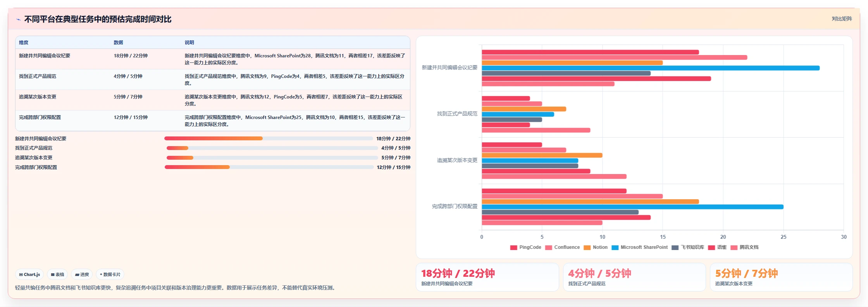Click gray 飞书知识库 bar in 新建并共同编辑会议纪要 group
The width and height of the screenshot is (868, 307).
[x=566, y=73]
